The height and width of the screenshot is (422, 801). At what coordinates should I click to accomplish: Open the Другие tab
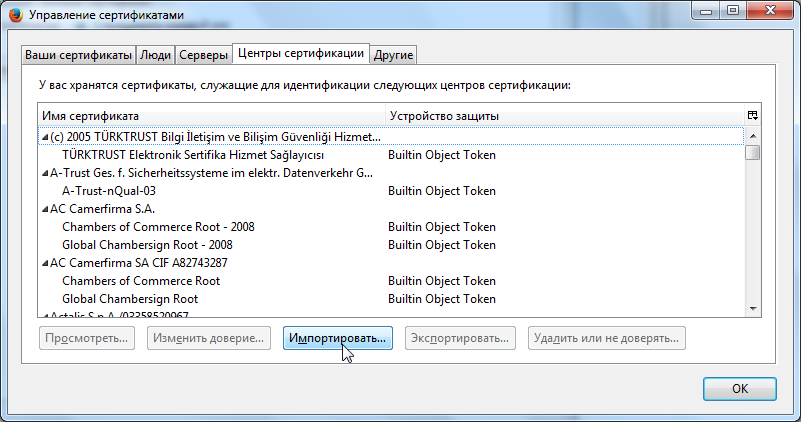pyautogui.click(x=393, y=55)
